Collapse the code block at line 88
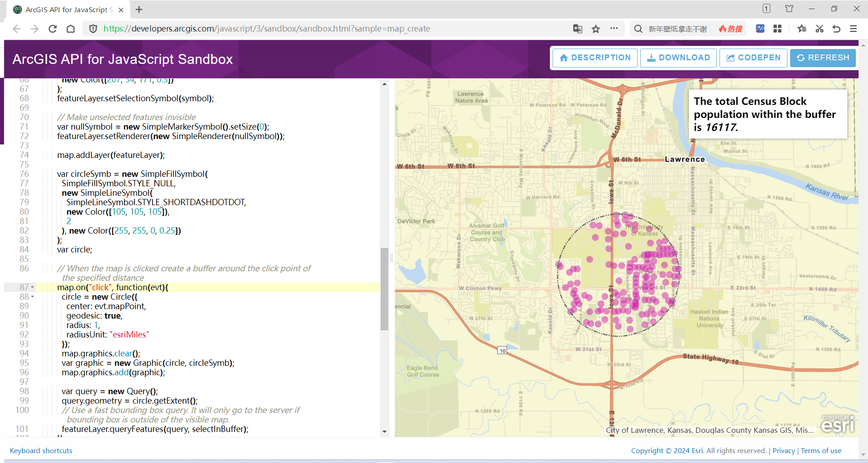Viewport: 868px width, 463px height. click(x=31, y=297)
